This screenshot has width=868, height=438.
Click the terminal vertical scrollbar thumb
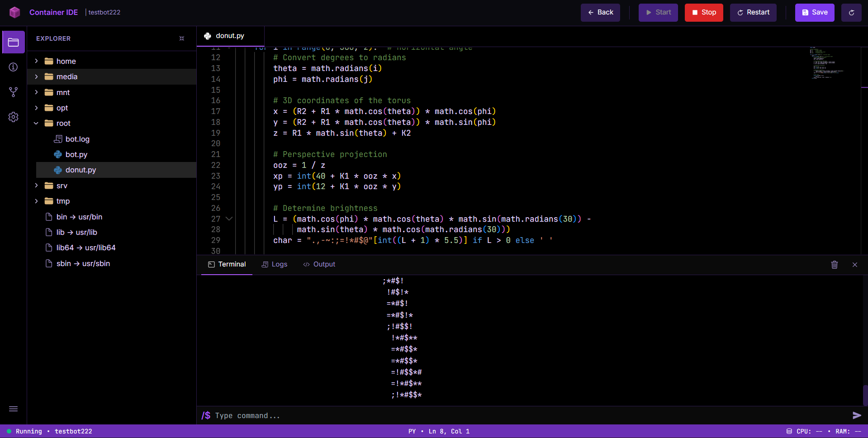tap(865, 395)
